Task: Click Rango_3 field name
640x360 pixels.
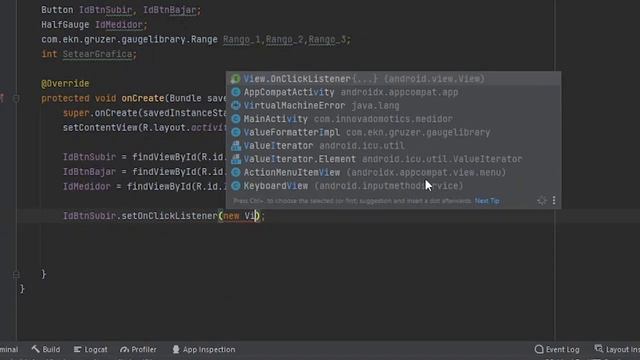Action: [x=327, y=40]
